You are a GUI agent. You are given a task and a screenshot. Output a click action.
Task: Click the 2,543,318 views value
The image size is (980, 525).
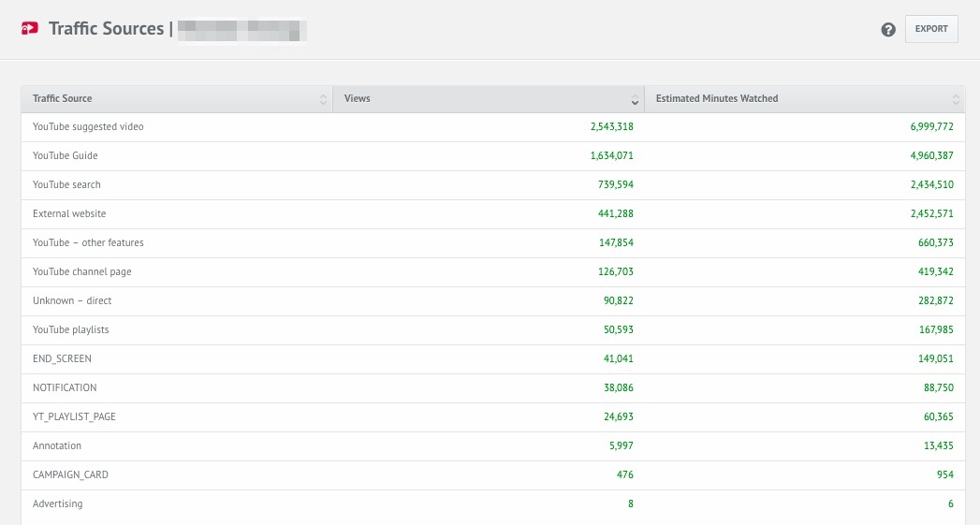[x=611, y=127]
